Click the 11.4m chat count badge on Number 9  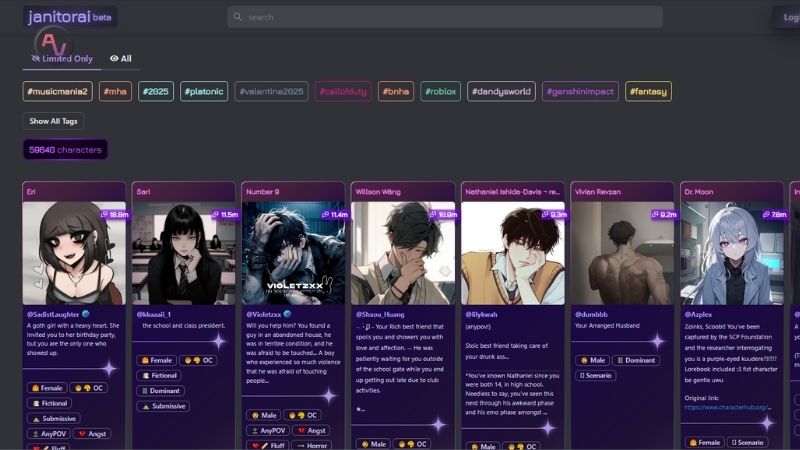pyautogui.click(x=335, y=215)
